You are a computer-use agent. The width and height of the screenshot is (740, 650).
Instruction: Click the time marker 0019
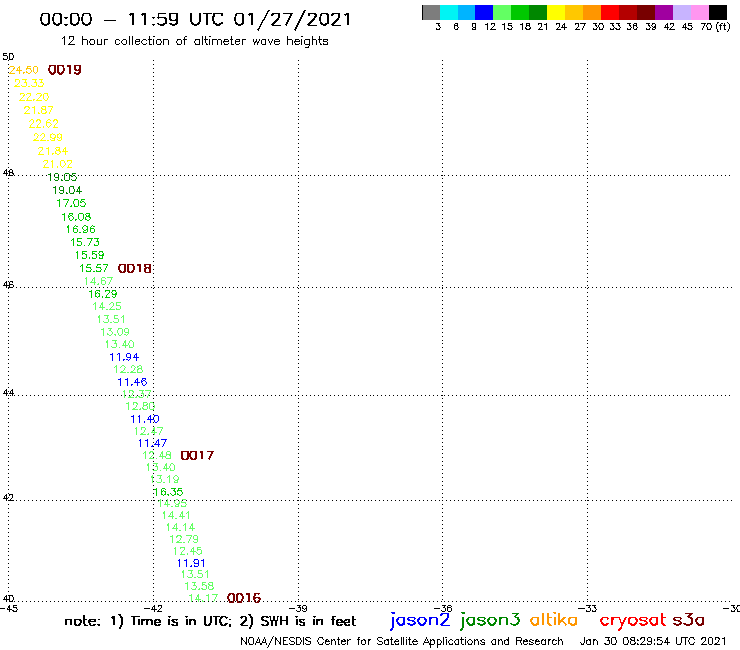click(65, 70)
